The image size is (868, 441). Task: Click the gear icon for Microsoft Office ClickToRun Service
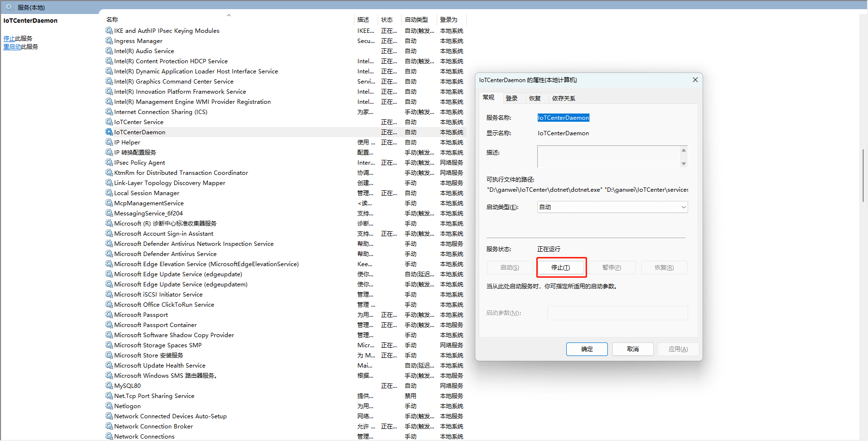coord(109,304)
